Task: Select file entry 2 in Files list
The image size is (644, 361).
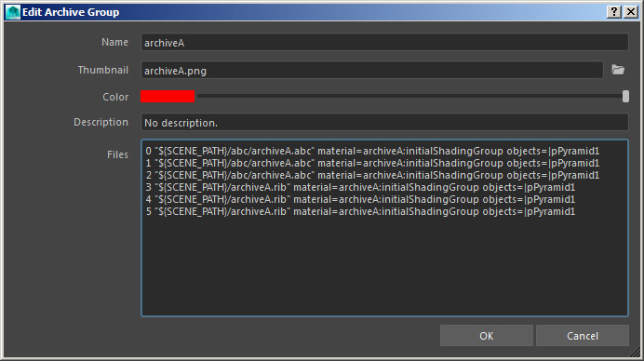Action: tap(372, 175)
